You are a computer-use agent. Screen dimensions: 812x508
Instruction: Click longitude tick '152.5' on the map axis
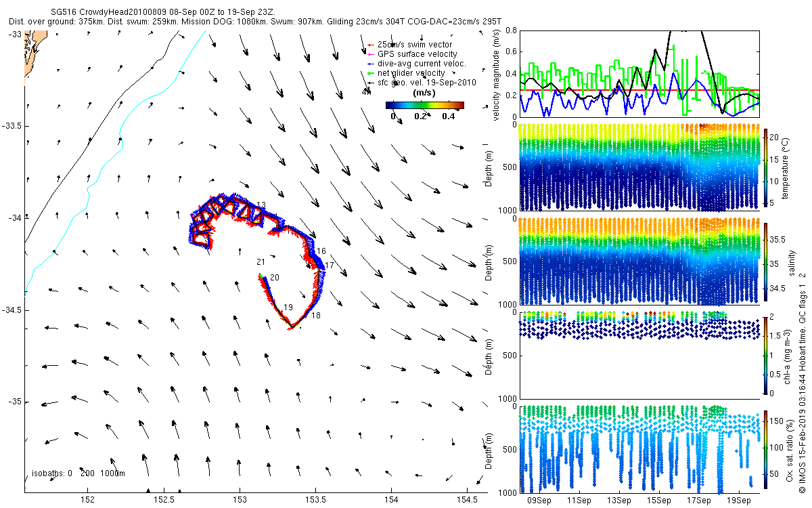[x=164, y=500]
